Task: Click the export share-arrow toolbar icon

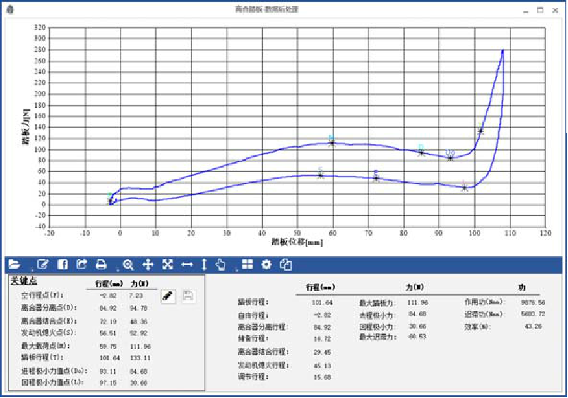Action: click(82, 264)
